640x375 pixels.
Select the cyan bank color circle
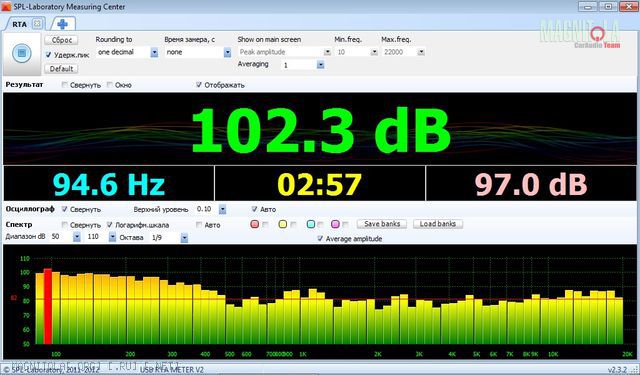click(x=311, y=224)
